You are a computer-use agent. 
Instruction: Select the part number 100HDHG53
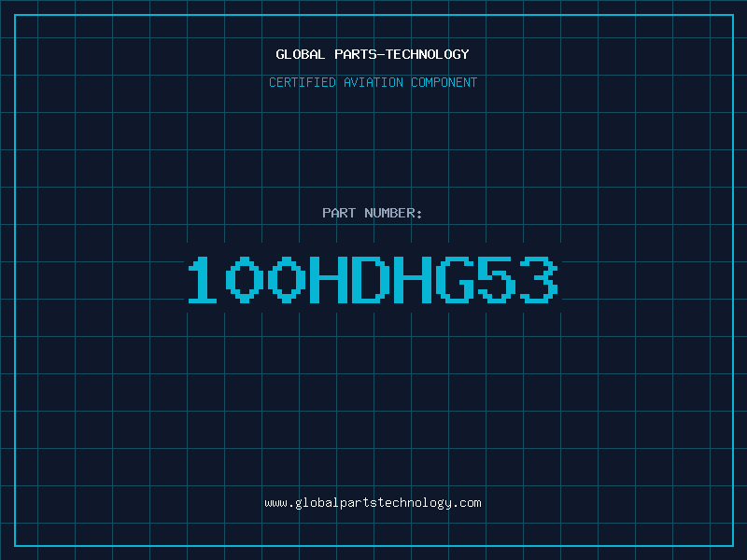click(373, 280)
